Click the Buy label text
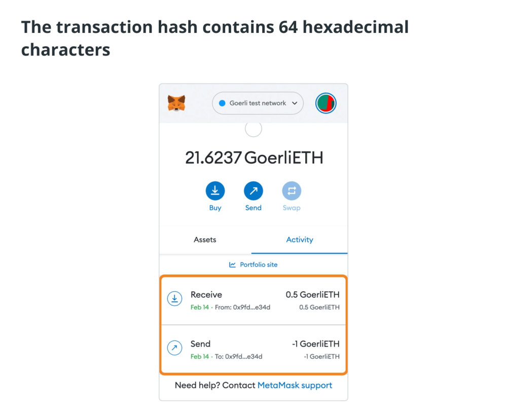Image resolution: width=507 pixels, height=420 pixels. pyautogui.click(x=215, y=208)
